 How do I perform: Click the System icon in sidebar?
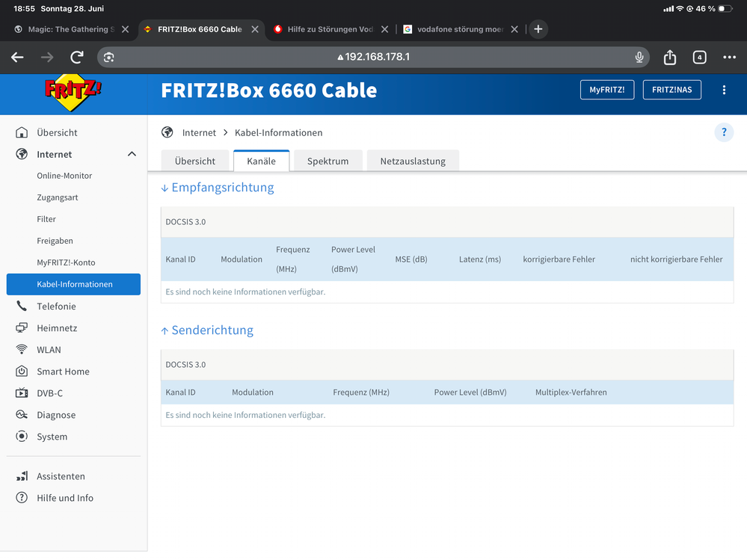22,436
